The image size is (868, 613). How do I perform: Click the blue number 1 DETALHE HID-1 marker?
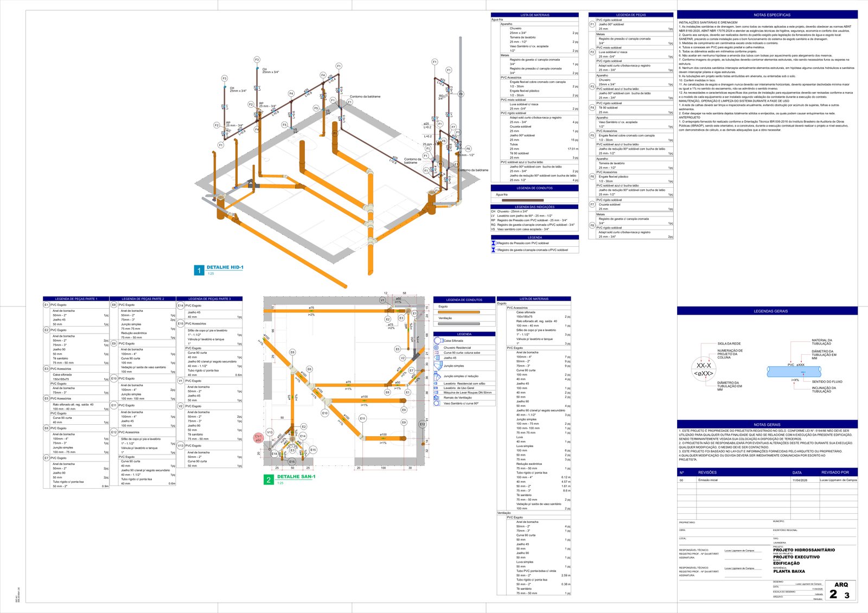tap(199, 270)
